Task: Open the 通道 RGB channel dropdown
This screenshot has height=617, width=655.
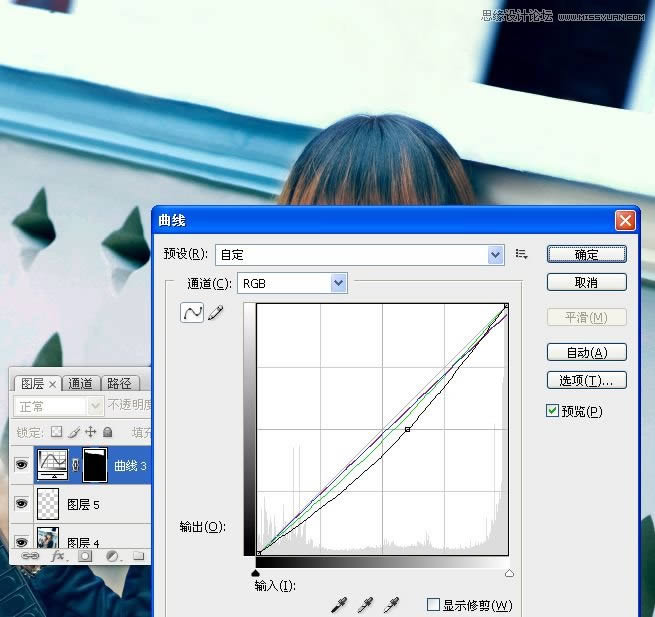Action: [339, 284]
